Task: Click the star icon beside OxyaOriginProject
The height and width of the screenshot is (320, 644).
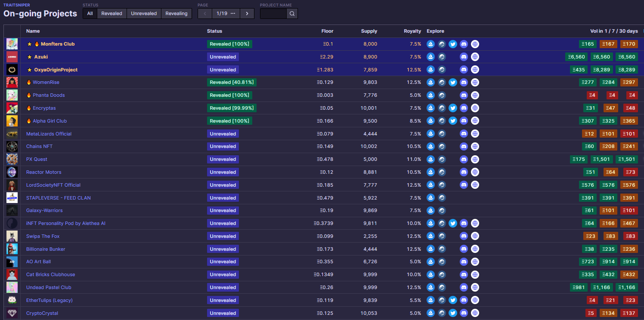Action: 30,70
